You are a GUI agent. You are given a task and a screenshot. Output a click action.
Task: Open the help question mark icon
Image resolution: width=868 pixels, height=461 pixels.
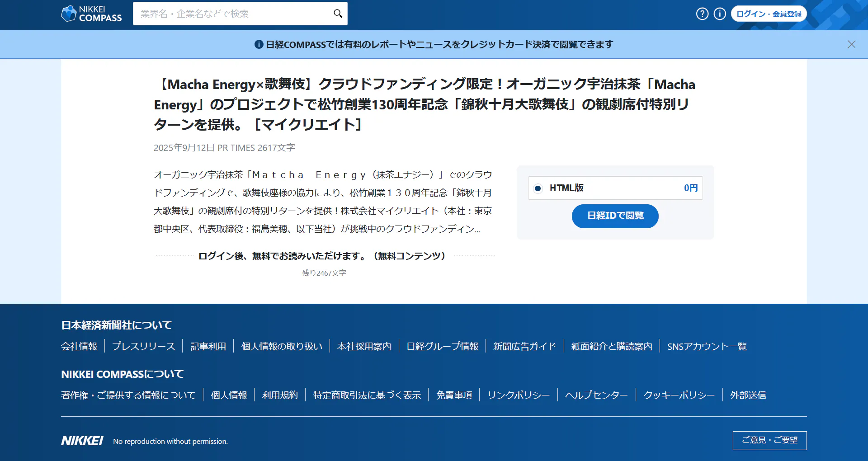coord(702,14)
